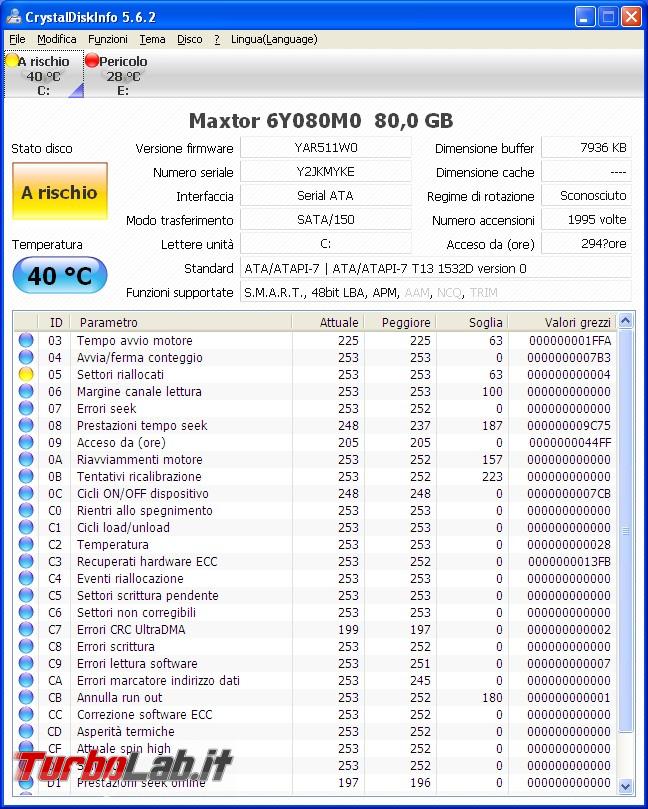Open the Funzioni menu
This screenshot has height=809, width=648.
coord(107,39)
